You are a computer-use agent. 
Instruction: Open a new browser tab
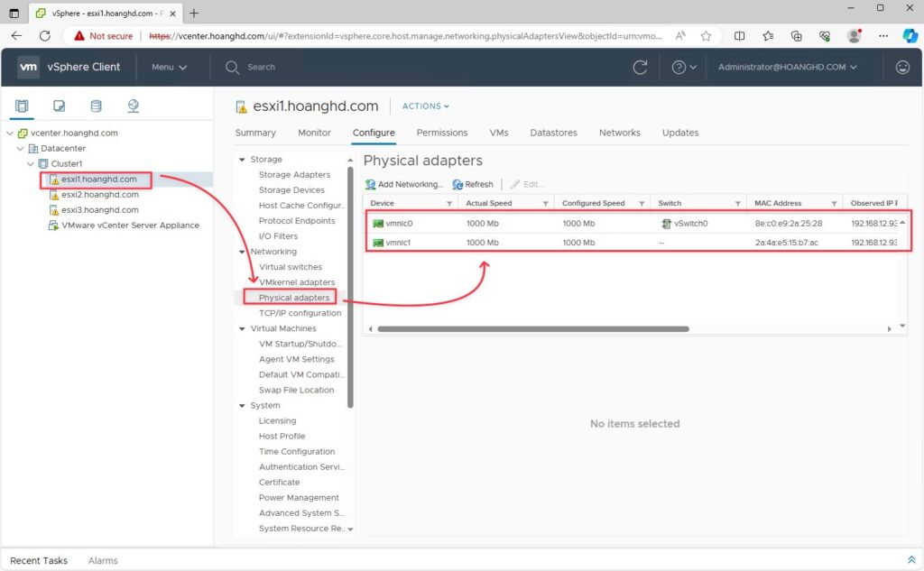[194, 13]
